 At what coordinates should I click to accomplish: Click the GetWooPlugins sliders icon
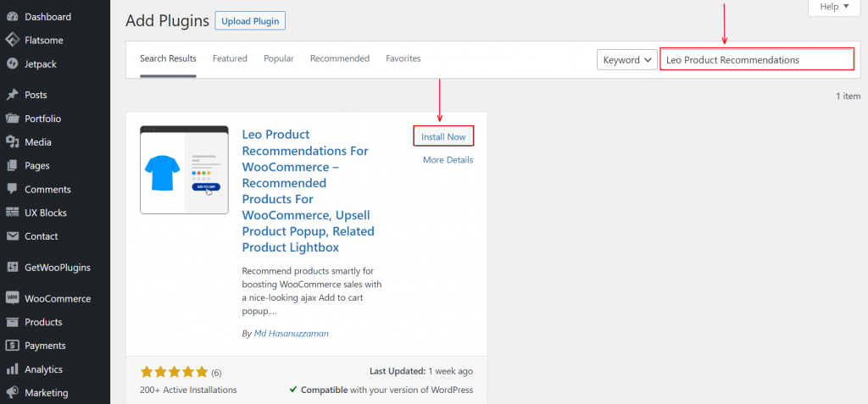click(12, 268)
